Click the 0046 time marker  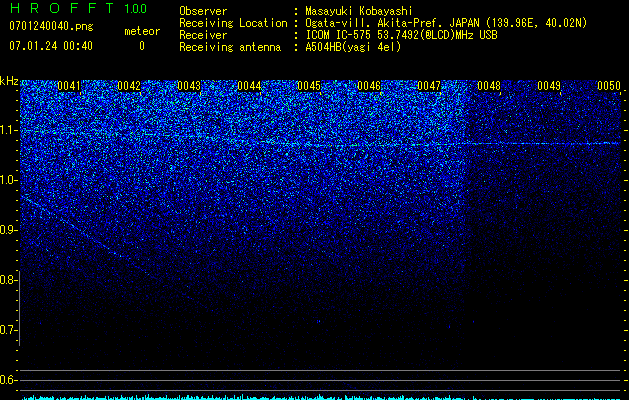[x=369, y=86]
